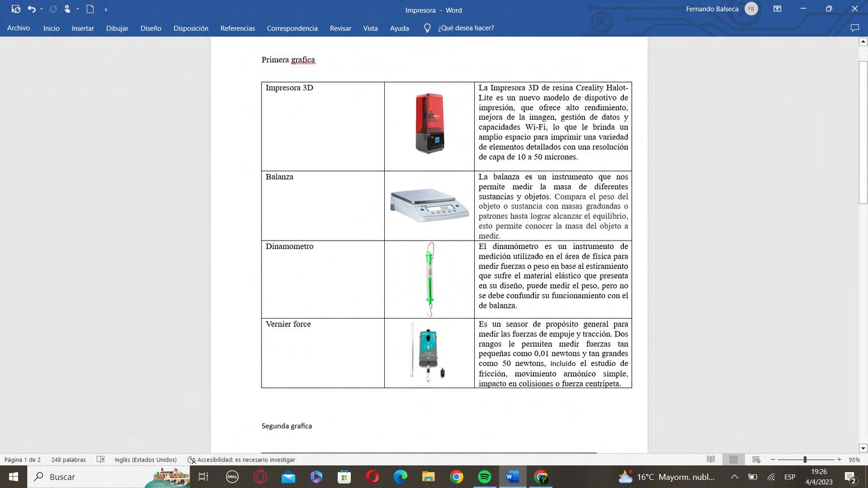868x488 pixels.
Task: Open word count '248 palabras'
Action: click(68, 460)
